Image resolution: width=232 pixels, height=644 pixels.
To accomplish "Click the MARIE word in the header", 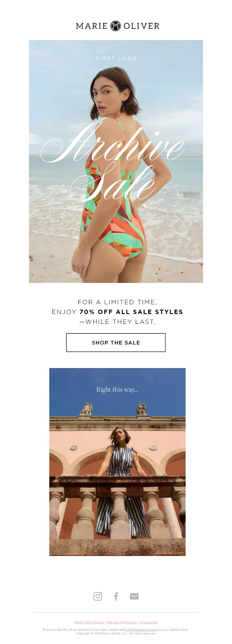I will [x=92, y=26].
